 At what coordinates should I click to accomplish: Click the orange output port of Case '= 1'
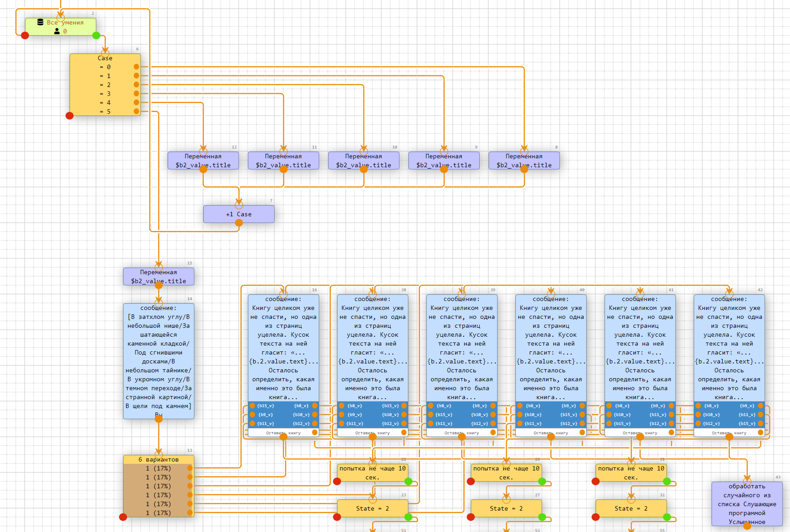(136, 76)
